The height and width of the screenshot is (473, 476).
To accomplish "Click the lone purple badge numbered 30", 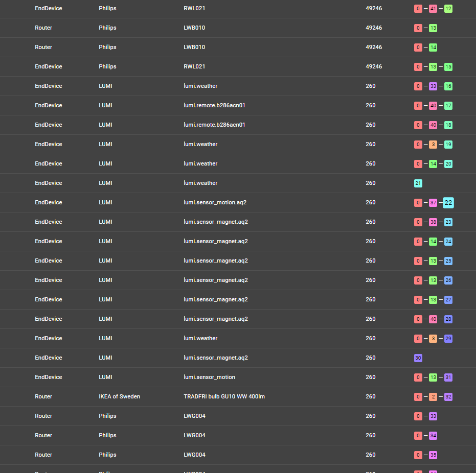I will (418, 358).
